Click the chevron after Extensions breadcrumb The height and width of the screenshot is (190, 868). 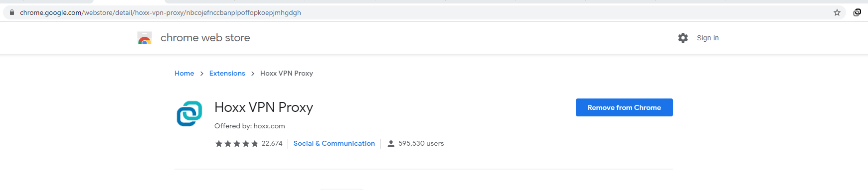pyautogui.click(x=253, y=74)
